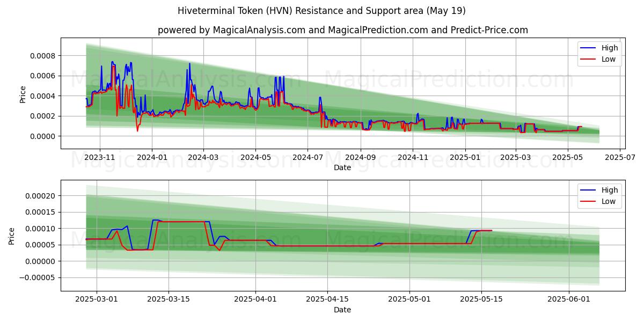This screenshot has height=322, width=644.
Task: Click the '2025-07' tick label
Action: coord(619,157)
